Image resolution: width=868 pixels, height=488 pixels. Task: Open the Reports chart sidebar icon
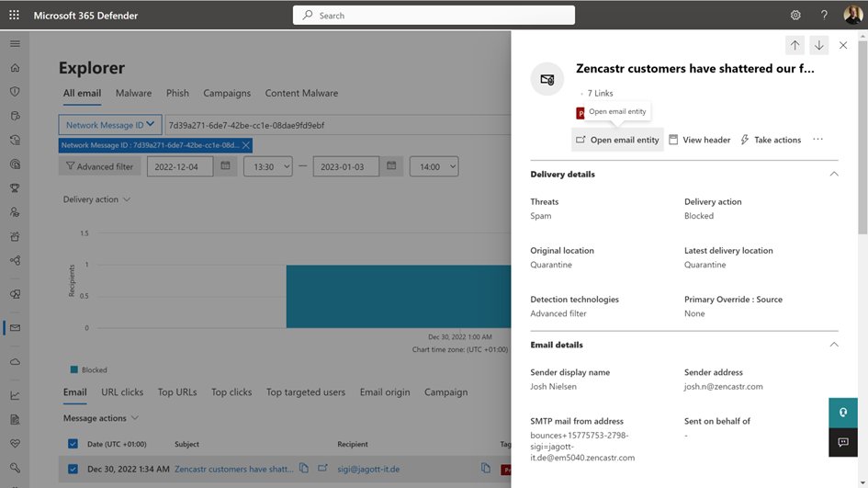click(x=15, y=395)
